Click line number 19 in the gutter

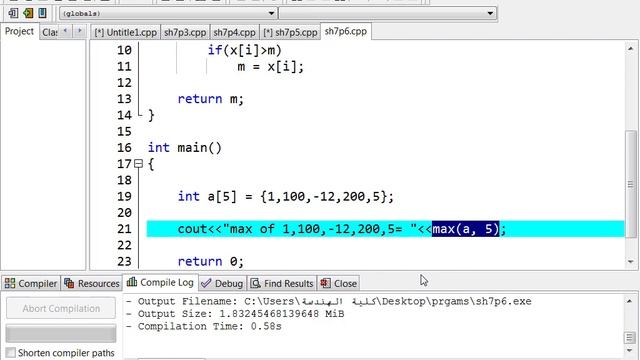tap(124, 197)
